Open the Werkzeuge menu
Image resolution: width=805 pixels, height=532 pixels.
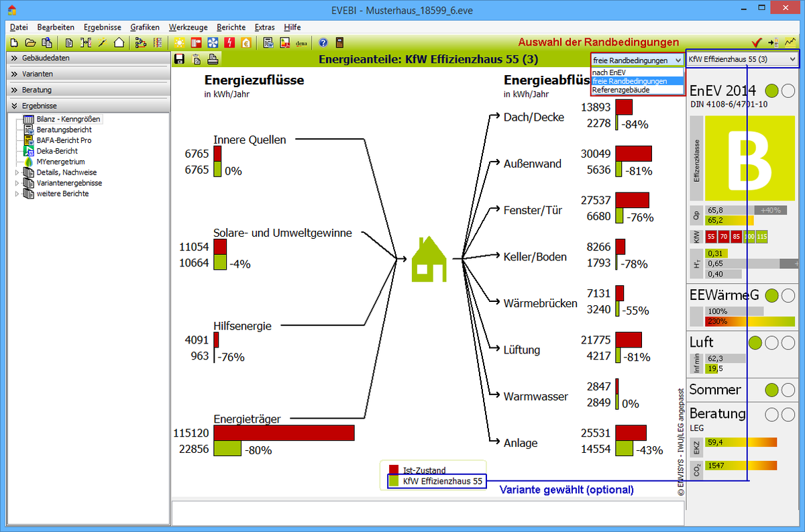point(188,28)
